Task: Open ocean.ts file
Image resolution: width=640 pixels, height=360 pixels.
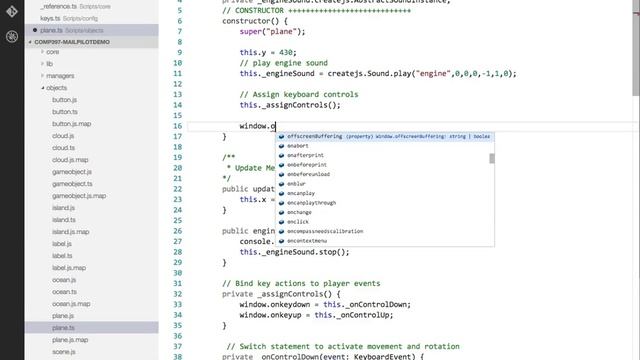Action: 64,292
